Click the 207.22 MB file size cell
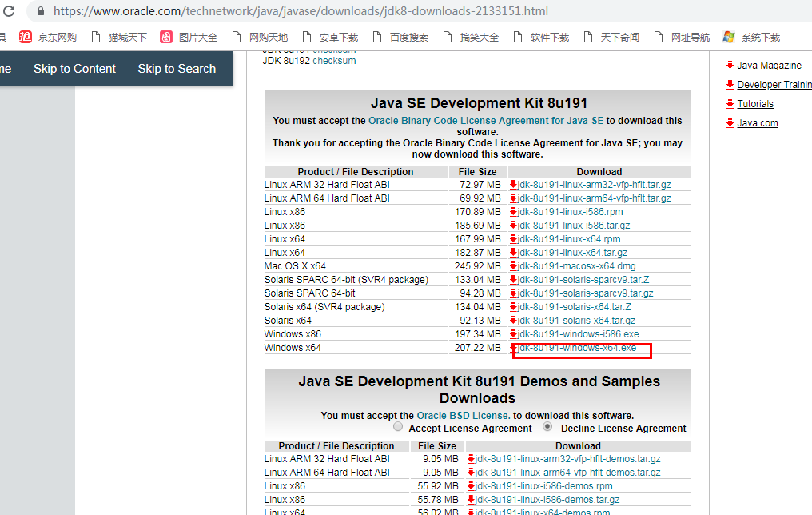 pos(477,348)
